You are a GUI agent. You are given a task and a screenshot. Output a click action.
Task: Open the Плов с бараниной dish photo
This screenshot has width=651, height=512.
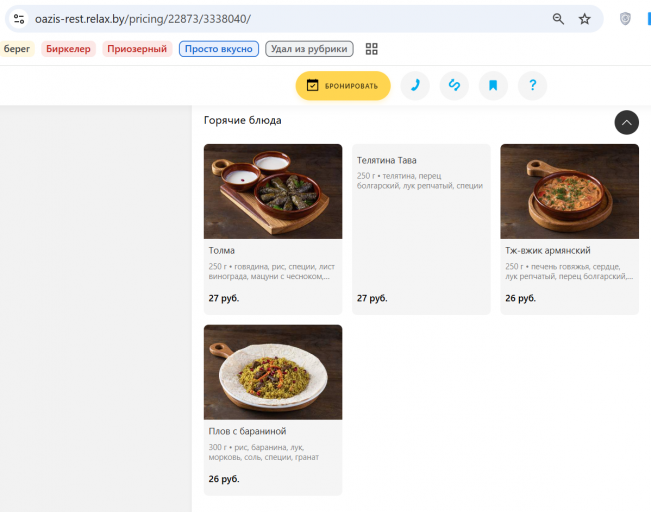[273, 372]
